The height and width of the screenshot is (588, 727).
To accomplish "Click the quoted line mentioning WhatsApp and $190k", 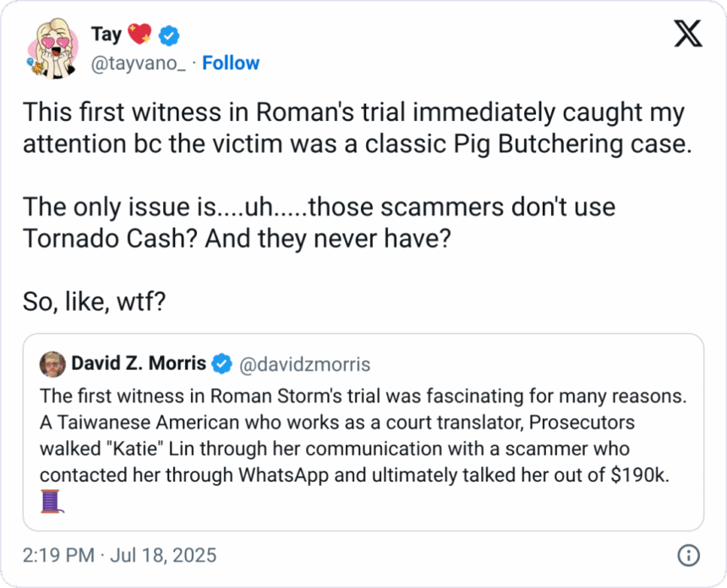I will [354, 475].
